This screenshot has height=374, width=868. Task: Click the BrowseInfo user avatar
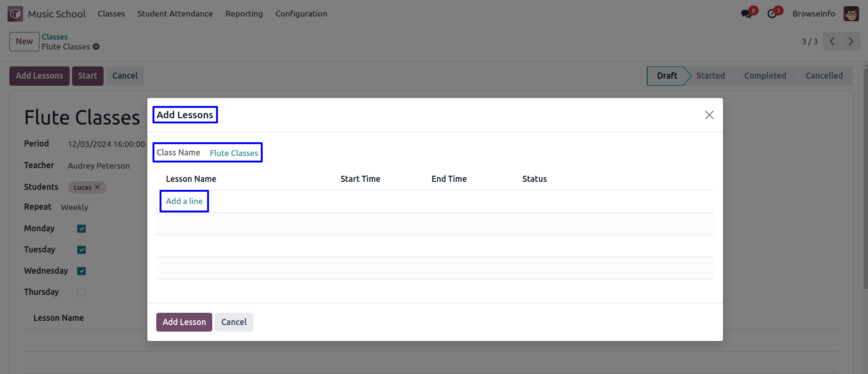(851, 14)
